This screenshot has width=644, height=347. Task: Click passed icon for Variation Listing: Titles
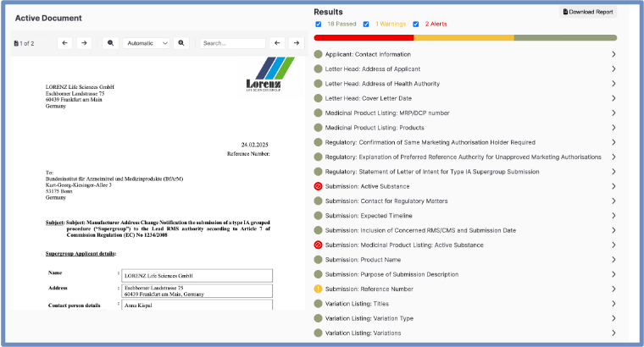point(318,304)
